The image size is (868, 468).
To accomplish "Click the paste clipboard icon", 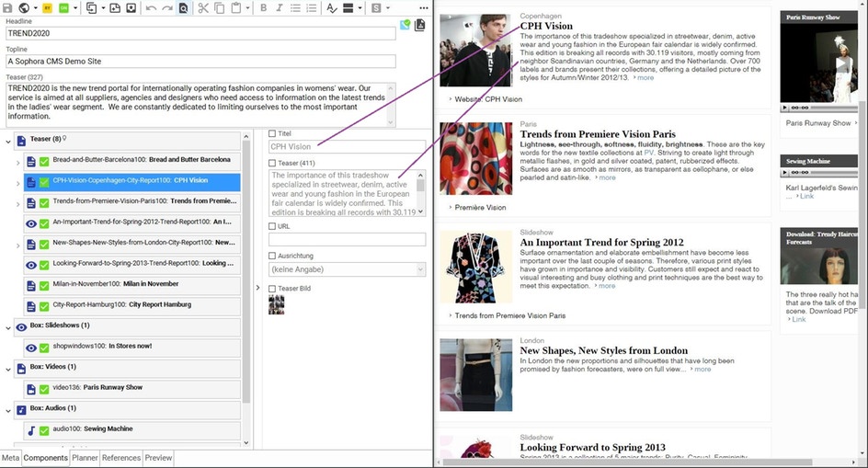I will (x=235, y=7).
